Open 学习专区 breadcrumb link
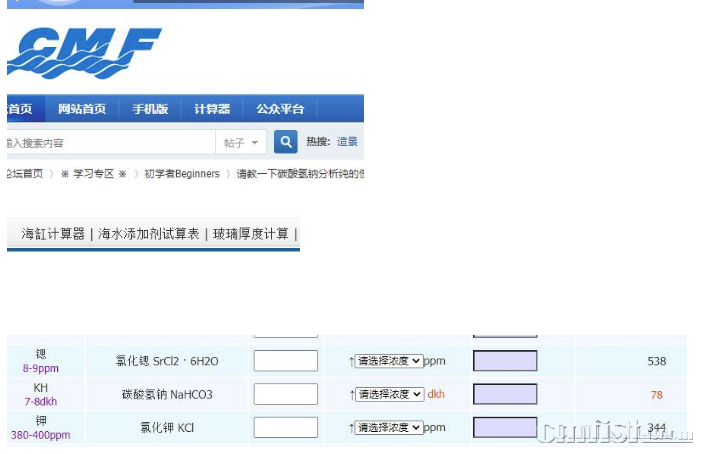 [x=94, y=174]
